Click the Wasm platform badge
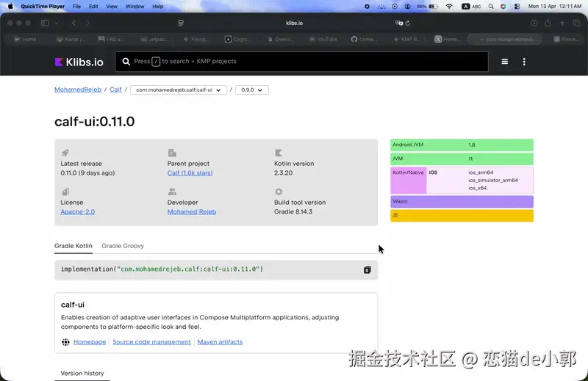 [462, 202]
